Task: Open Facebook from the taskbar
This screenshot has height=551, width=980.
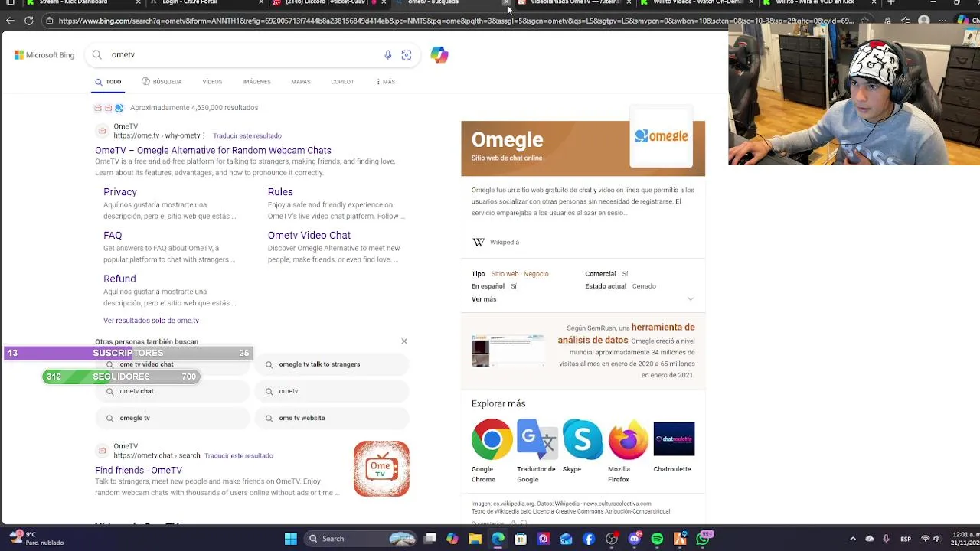Action: 589,539
